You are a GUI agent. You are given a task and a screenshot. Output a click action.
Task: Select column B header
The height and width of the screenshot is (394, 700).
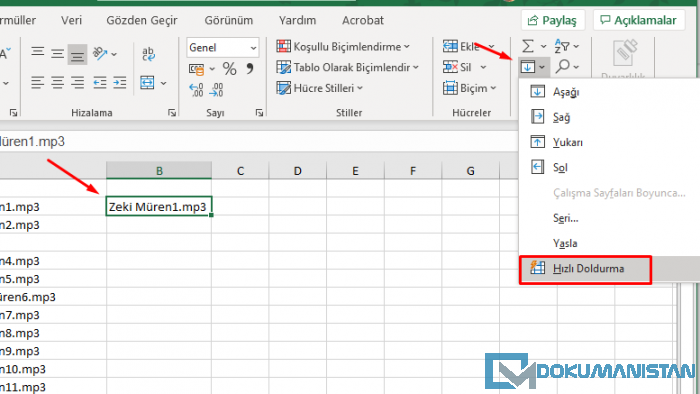coord(159,170)
